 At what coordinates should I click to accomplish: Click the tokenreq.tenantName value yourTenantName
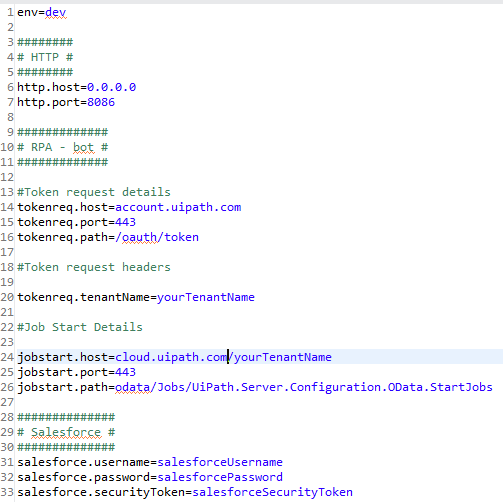(x=206, y=297)
